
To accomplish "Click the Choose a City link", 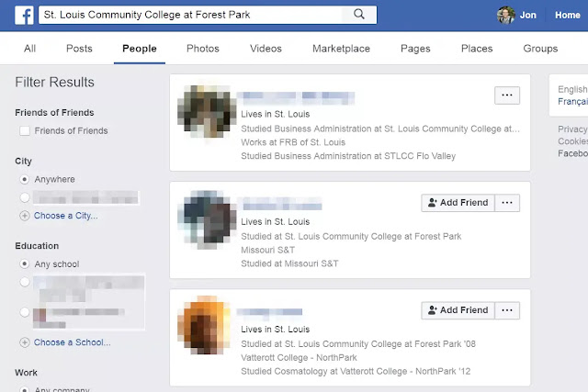I will click(65, 216).
